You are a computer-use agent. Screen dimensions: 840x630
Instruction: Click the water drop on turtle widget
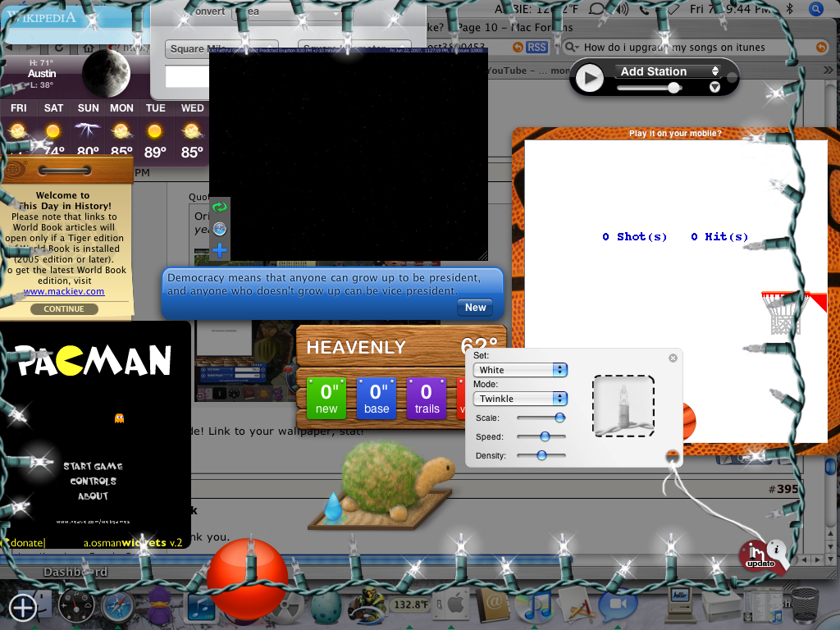pyautogui.click(x=333, y=506)
